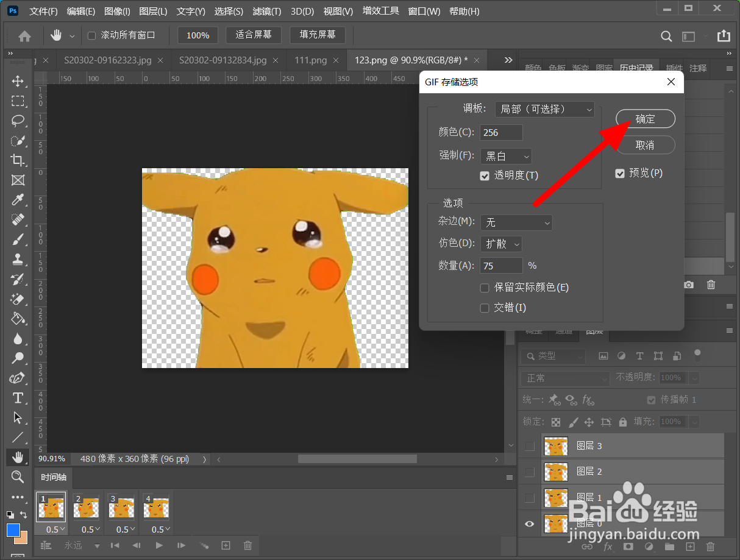740x560 pixels.
Task: Select the Quick Selection tool
Action: pos(18,140)
